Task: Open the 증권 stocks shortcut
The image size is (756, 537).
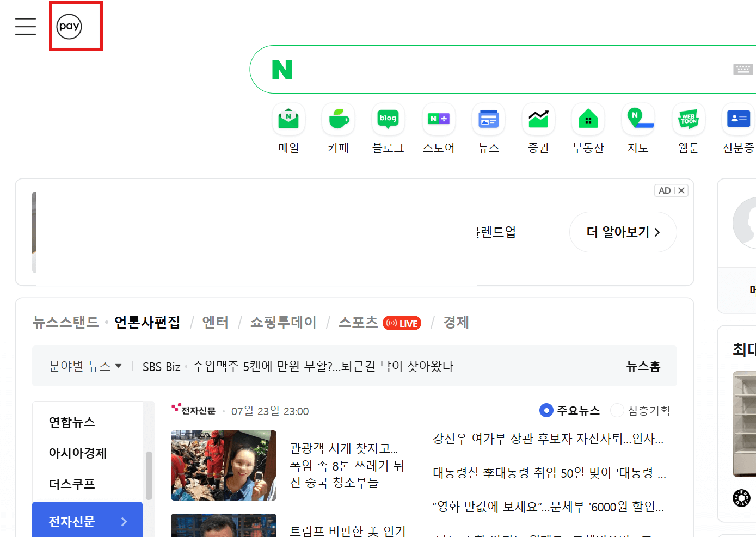Action: pyautogui.click(x=538, y=128)
